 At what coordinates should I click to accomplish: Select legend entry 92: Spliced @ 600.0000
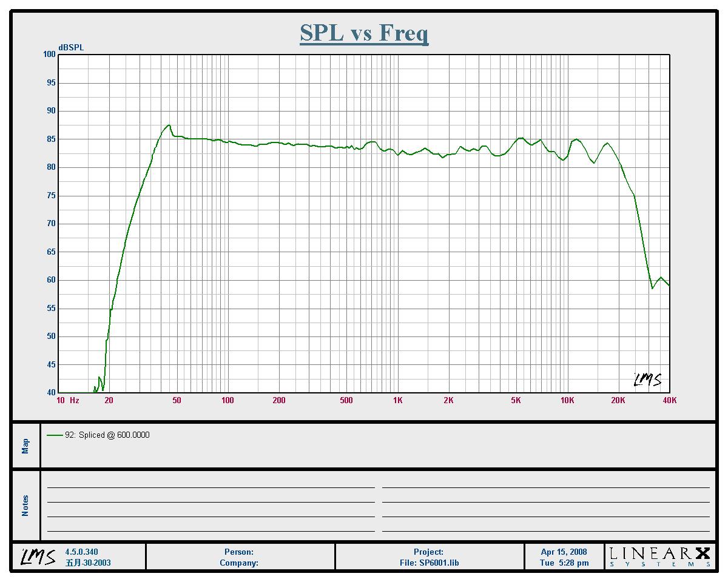coord(107,435)
